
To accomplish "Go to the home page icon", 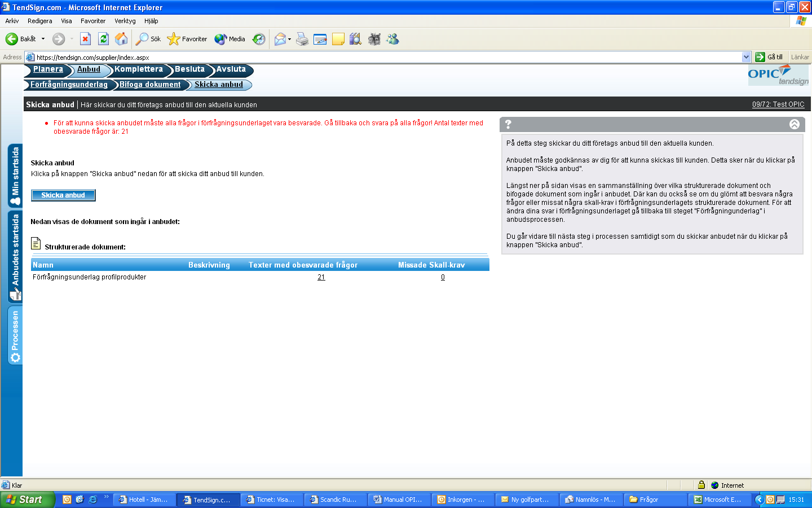I will pos(121,39).
